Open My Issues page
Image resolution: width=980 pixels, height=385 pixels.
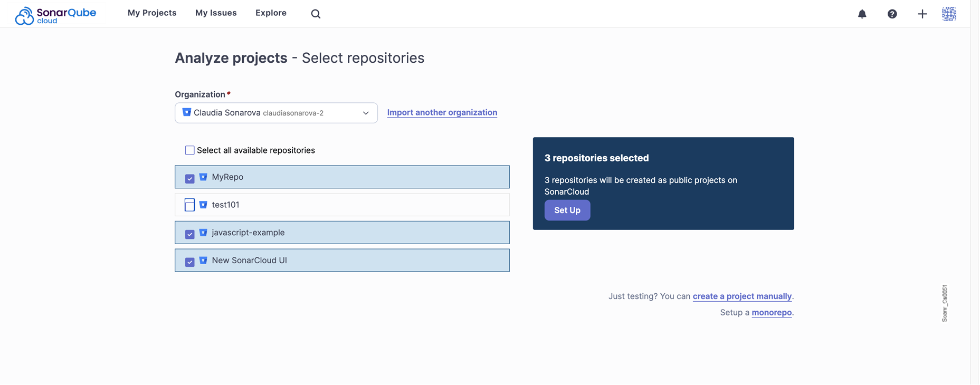click(216, 13)
